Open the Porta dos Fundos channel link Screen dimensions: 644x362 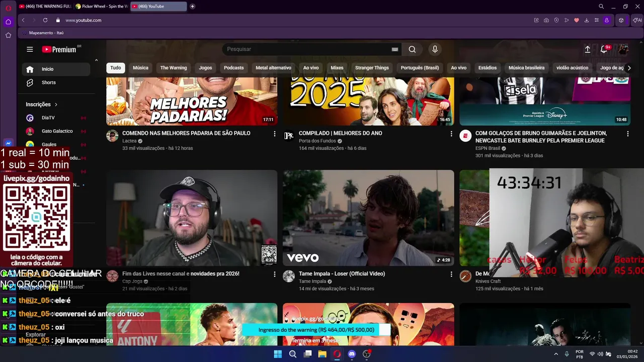(317, 141)
